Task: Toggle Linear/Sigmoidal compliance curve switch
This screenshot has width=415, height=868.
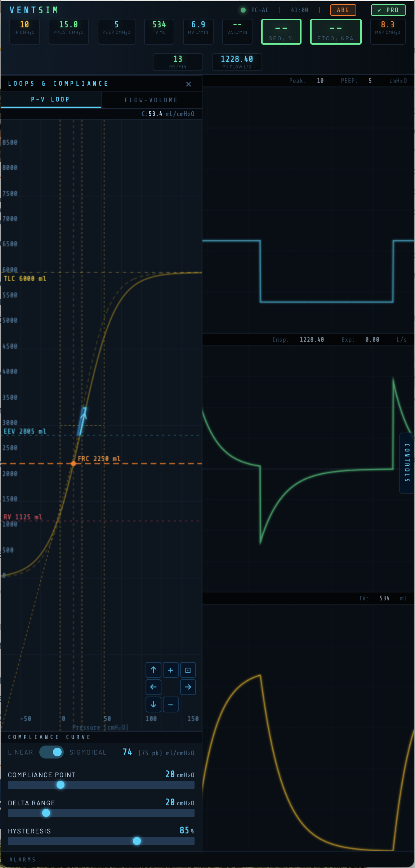Action: tap(52, 752)
